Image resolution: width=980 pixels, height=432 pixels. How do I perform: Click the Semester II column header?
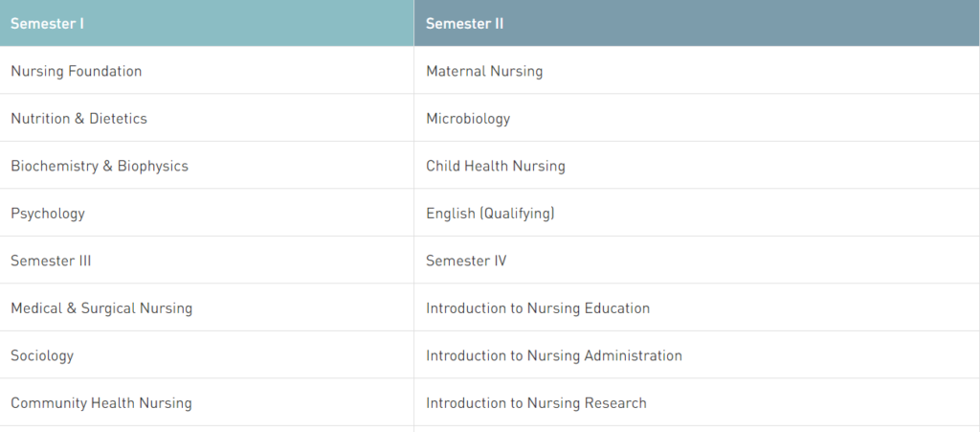point(465,23)
